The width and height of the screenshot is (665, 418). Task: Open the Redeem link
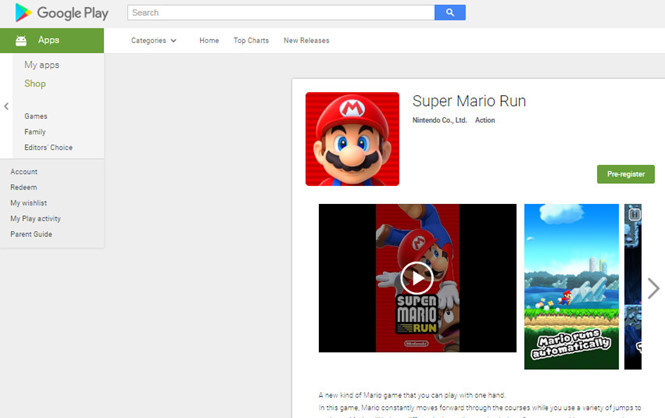[23, 187]
